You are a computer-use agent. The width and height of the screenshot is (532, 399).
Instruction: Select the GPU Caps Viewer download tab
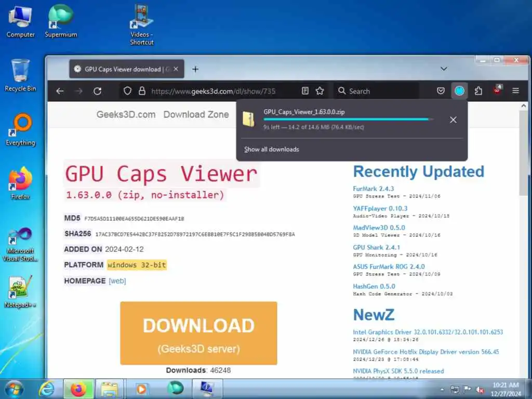click(x=127, y=69)
